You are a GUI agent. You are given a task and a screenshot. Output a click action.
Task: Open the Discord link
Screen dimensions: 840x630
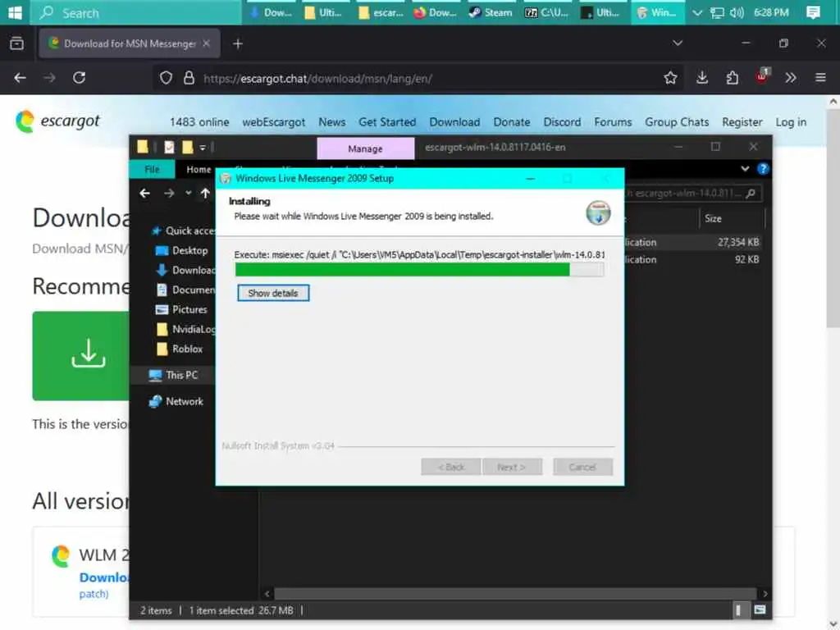562,122
